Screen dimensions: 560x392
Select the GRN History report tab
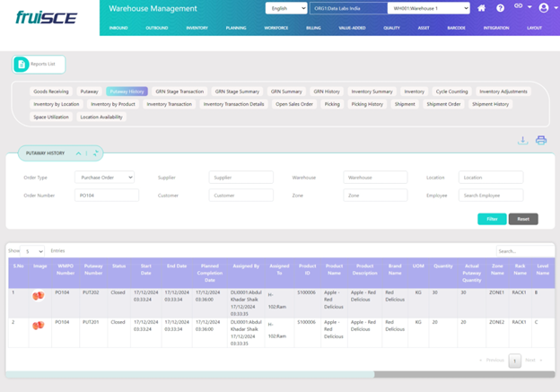tap(326, 91)
